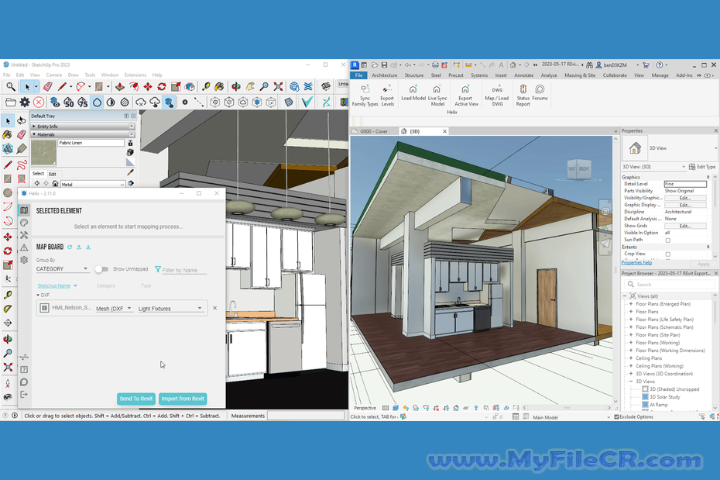Click the upload icon next to Map Board
Image resolution: width=720 pixels, height=480 pixels.
tap(79, 247)
